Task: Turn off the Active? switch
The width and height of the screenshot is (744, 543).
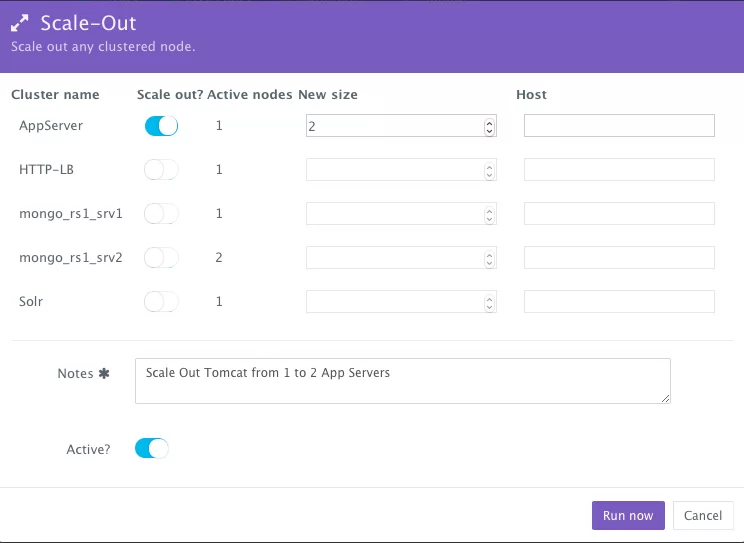Action: (152, 448)
